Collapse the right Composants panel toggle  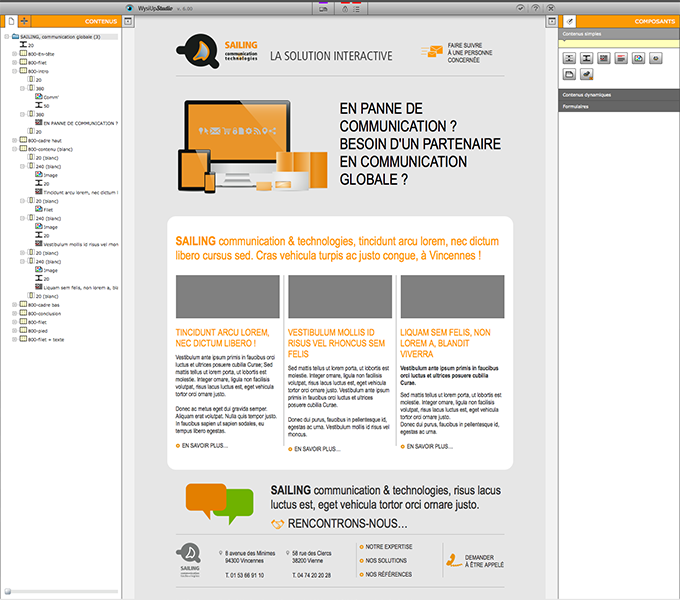552,21
